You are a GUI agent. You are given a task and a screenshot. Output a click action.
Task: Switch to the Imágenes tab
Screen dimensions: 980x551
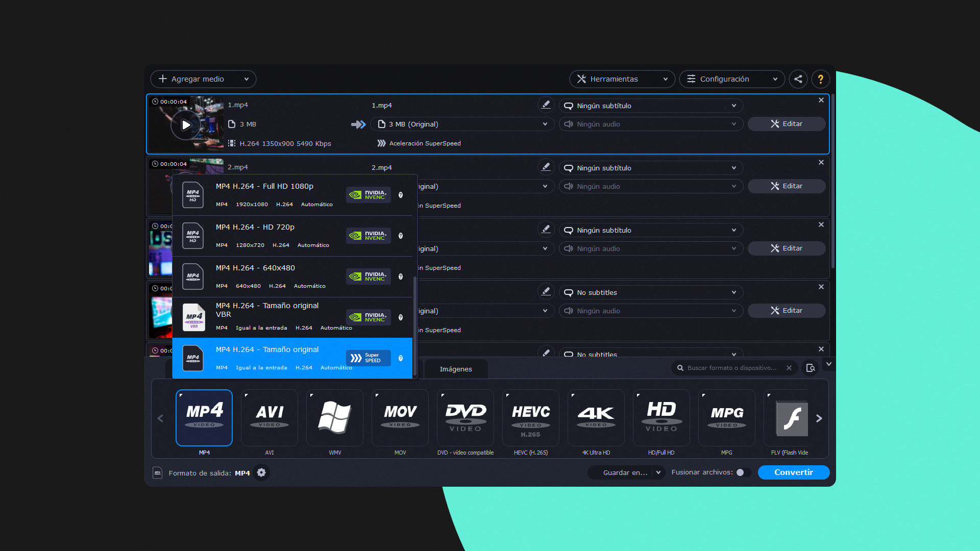pyautogui.click(x=456, y=369)
